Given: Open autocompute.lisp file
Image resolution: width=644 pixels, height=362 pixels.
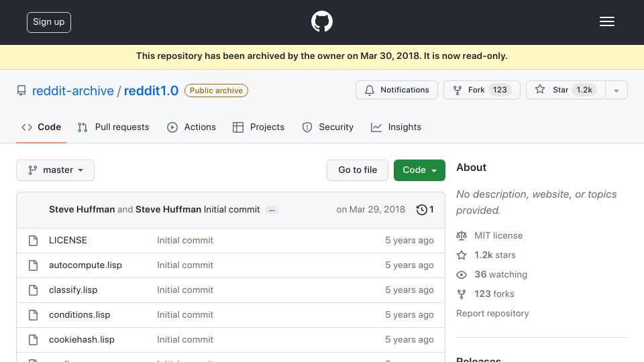Looking at the screenshot, I should click(x=85, y=265).
